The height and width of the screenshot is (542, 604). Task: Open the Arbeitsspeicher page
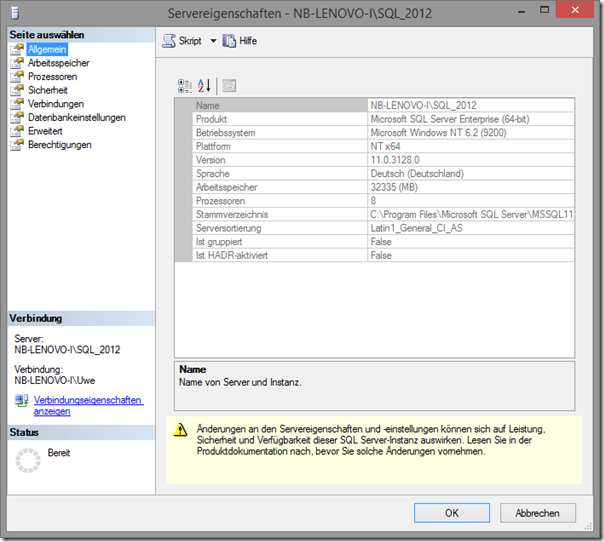[59, 63]
